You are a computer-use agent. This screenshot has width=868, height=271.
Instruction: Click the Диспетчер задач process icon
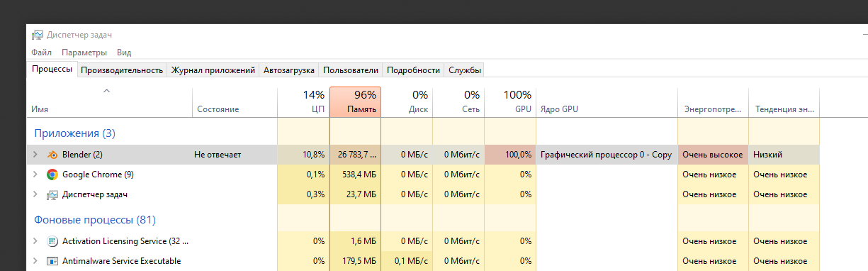click(52, 194)
